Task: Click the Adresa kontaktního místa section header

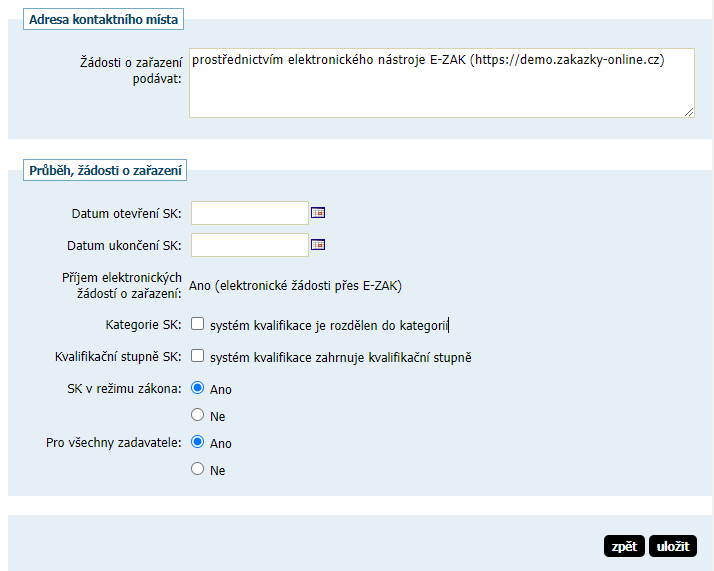Action: pos(103,19)
